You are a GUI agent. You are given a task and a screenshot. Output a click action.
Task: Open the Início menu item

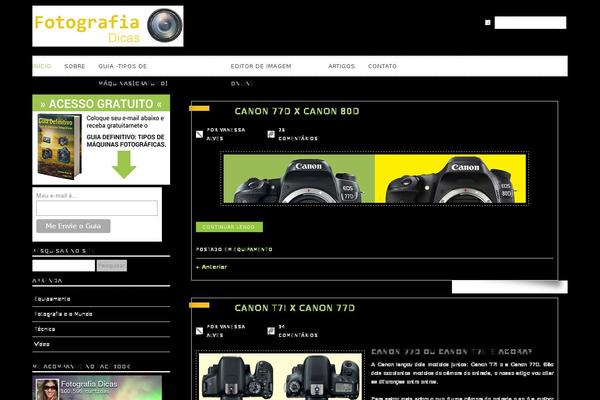pos(42,66)
